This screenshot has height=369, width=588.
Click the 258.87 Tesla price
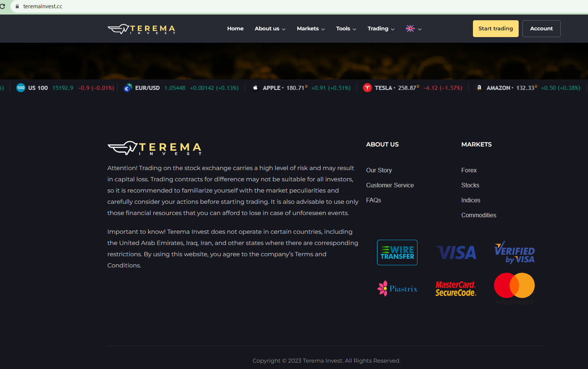click(407, 88)
